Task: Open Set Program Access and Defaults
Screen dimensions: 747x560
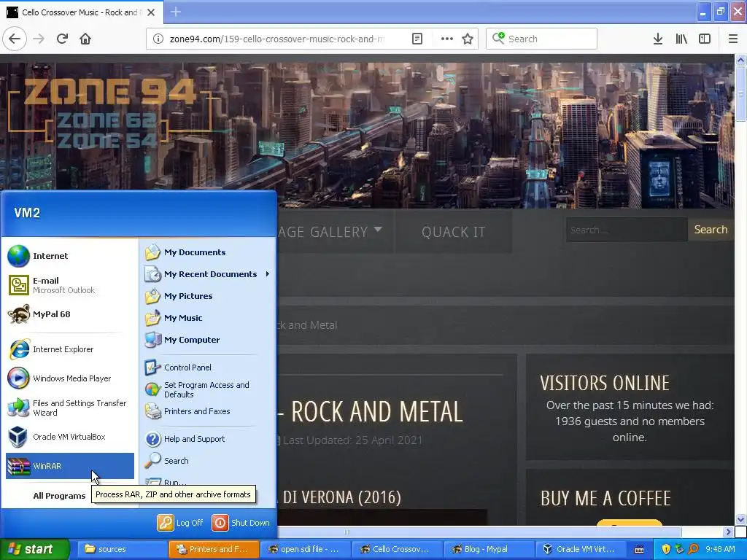Action: (208, 389)
